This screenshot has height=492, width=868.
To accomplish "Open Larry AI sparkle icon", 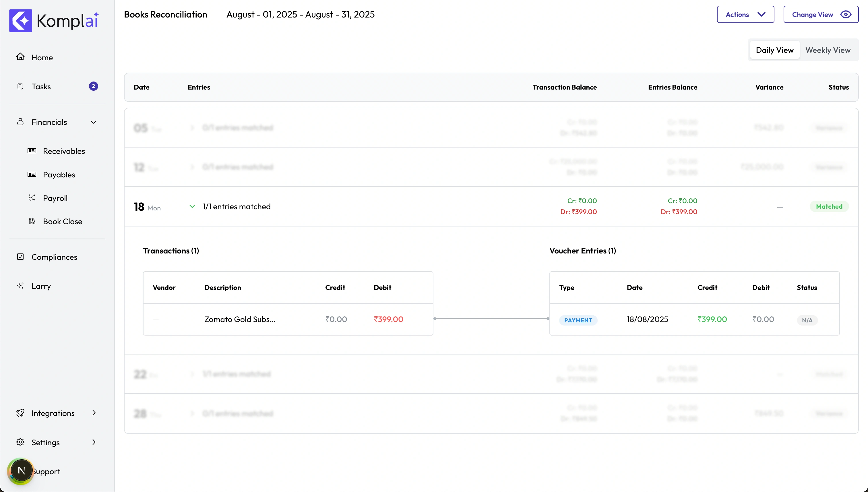I will pos(20,286).
